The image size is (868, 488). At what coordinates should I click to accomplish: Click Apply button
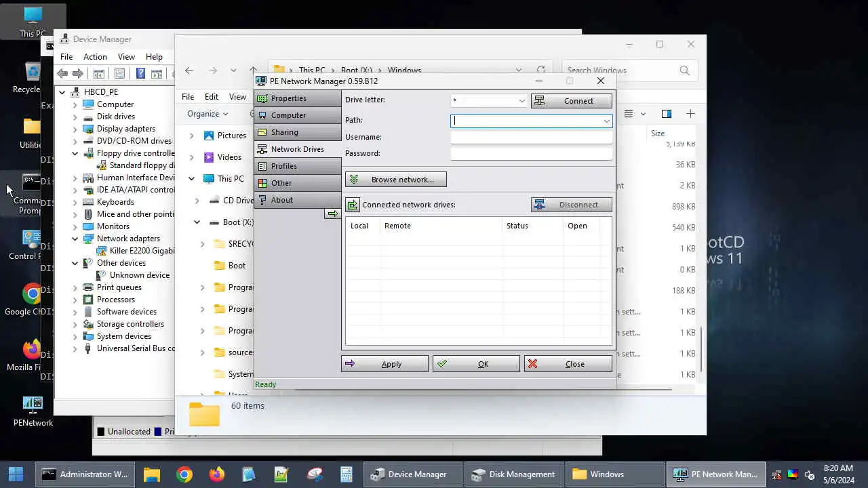coord(384,364)
